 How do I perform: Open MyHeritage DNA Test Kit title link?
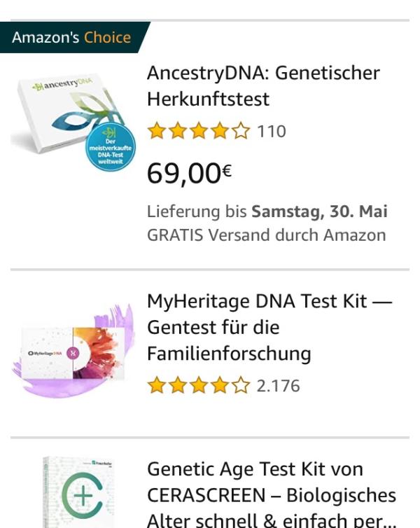[x=269, y=327]
